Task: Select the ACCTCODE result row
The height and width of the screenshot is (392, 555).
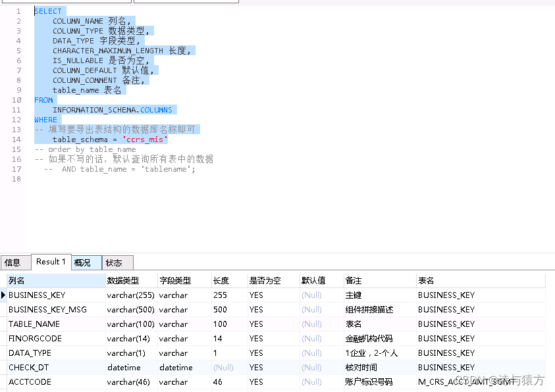Action: [x=30, y=381]
